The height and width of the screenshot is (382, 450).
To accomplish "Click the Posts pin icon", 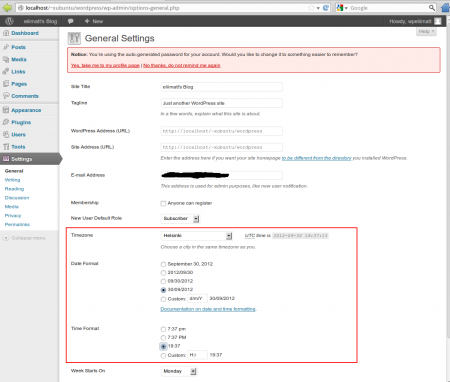I will pyautogui.click(x=6, y=47).
